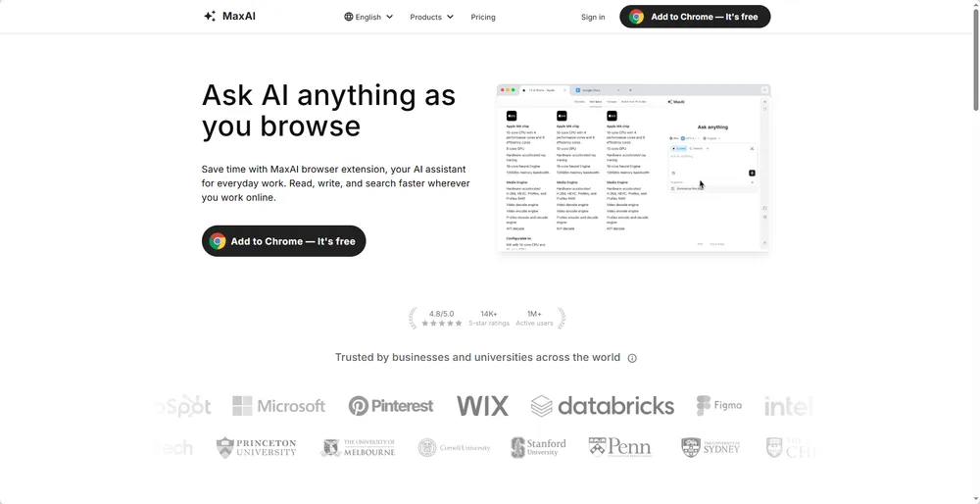980x504 pixels.
Task: Click the header Add to Chrome button
Action: click(x=695, y=17)
